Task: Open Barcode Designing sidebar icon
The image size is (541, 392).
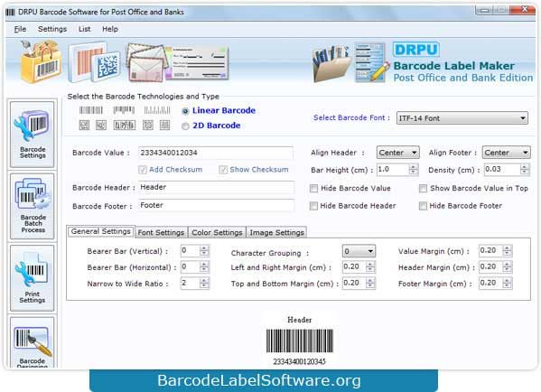Action: tap(33, 342)
